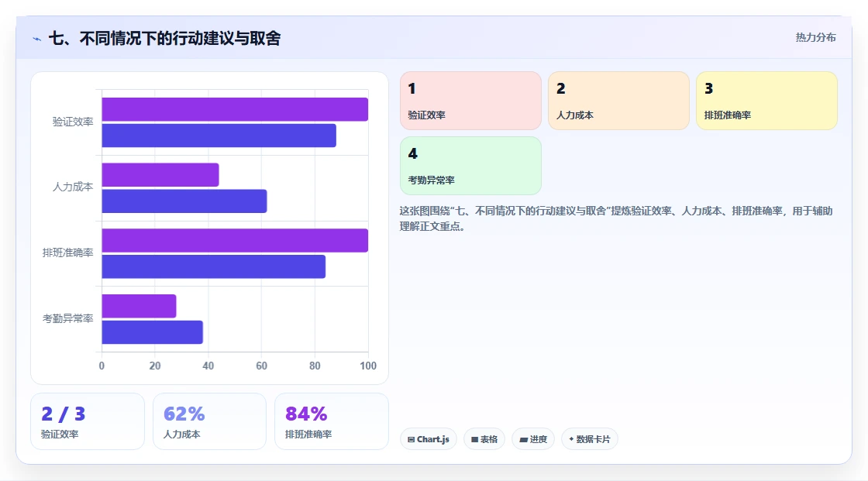
Task: Click the purple bar for 验证效率
Action: point(235,109)
